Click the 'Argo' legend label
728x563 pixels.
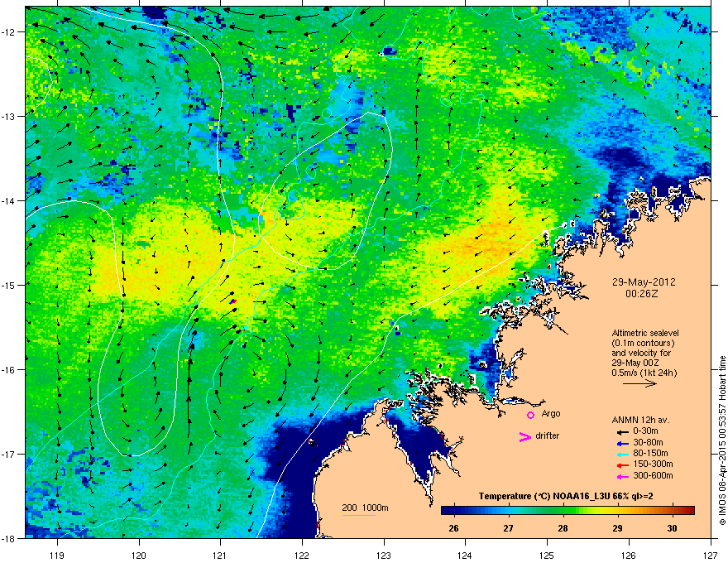[x=551, y=413]
